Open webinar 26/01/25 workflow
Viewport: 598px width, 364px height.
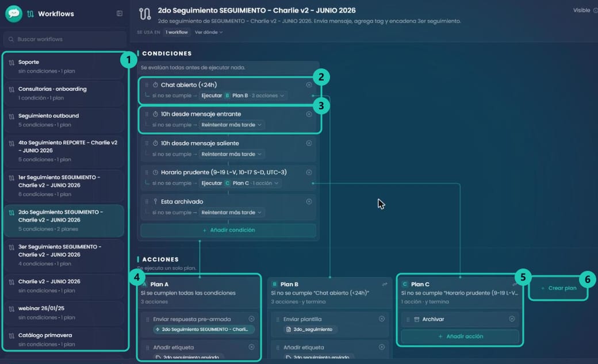(x=64, y=312)
